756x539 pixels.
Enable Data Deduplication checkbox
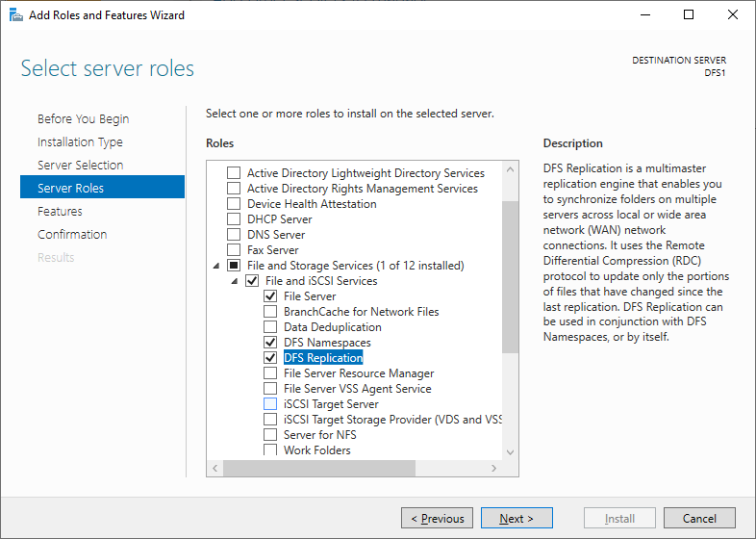[x=270, y=327]
